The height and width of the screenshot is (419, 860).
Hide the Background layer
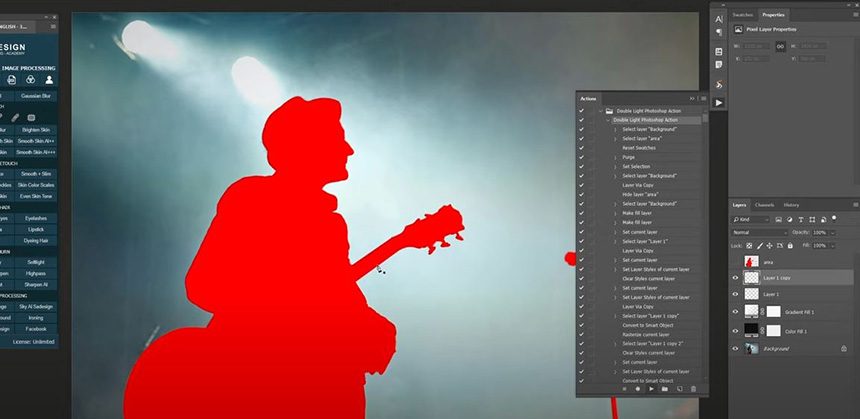[735, 348]
